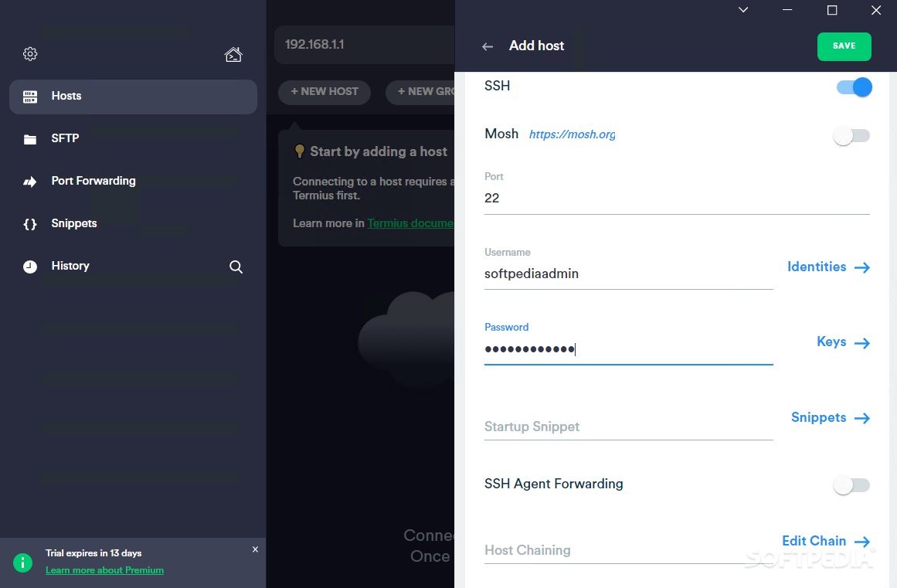Click the + NEW HOST button
Image resolution: width=897 pixels, height=588 pixels.
point(324,91)
